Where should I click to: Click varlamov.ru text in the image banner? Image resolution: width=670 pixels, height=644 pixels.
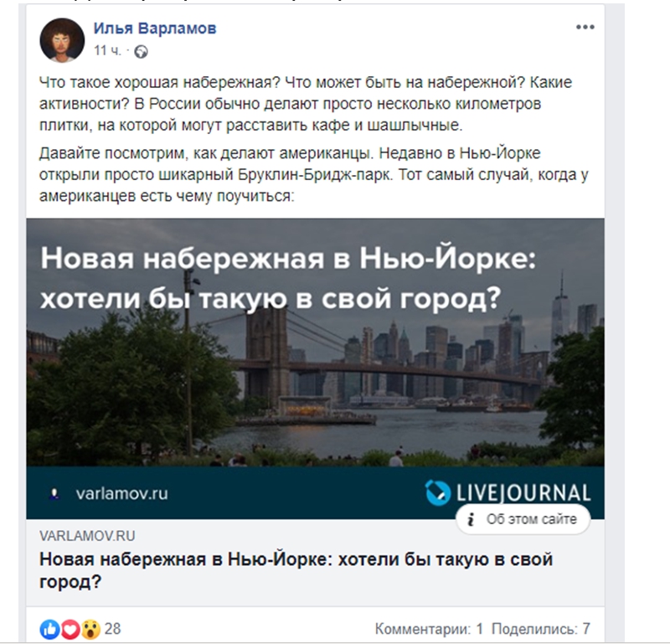(121, 493)
